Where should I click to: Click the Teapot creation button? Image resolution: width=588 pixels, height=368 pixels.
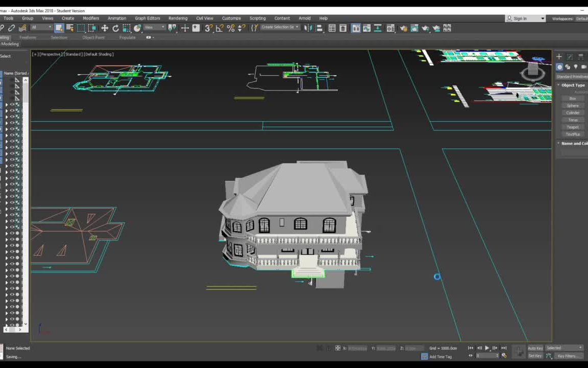[573, 127]
